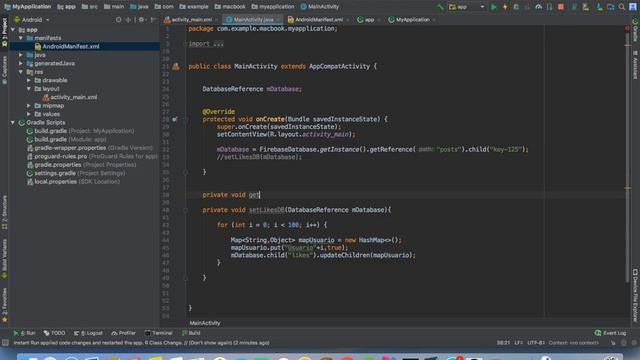Screen dimensions: 640x360
Task: Toggle the Structure side panel tab
Action: point(4,212)
